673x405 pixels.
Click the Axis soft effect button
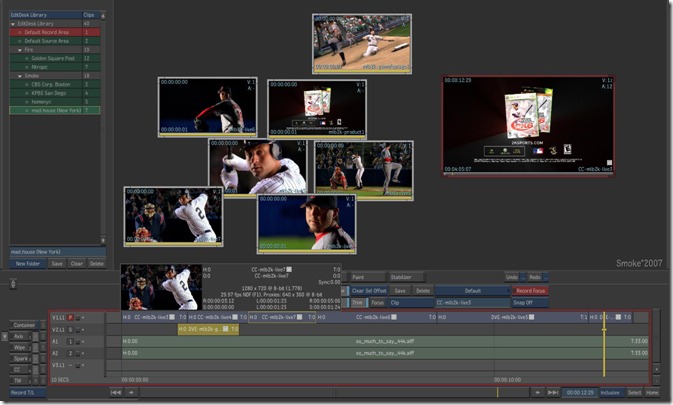click(x=19, y=336)
